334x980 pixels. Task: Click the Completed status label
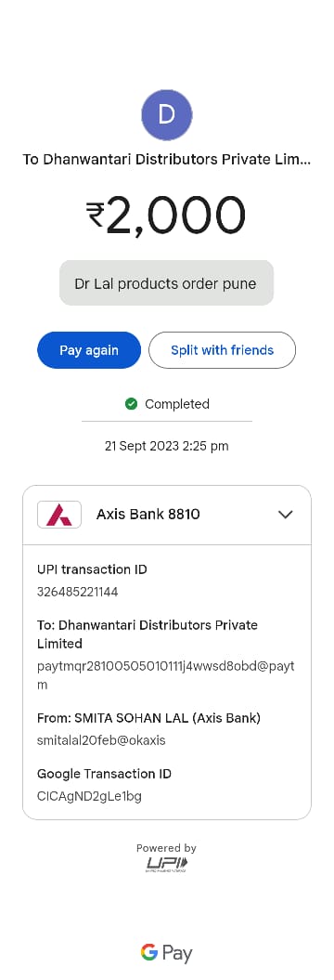(x=176, y=404)
